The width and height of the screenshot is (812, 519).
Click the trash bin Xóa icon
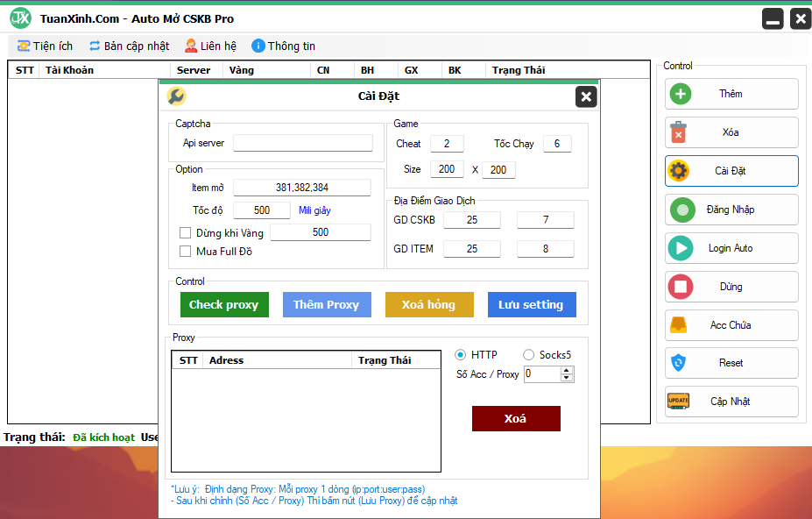click(679, 132)
